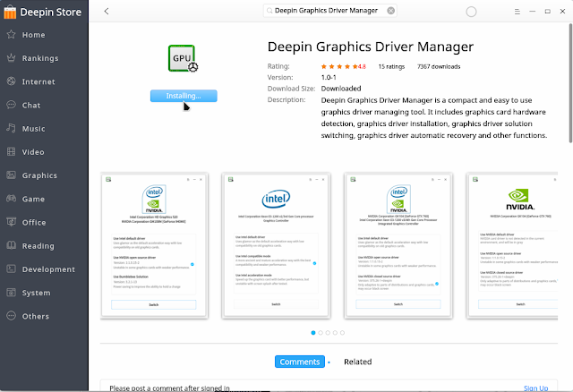Click the Home star icon in sidebar

pos(12,34)
